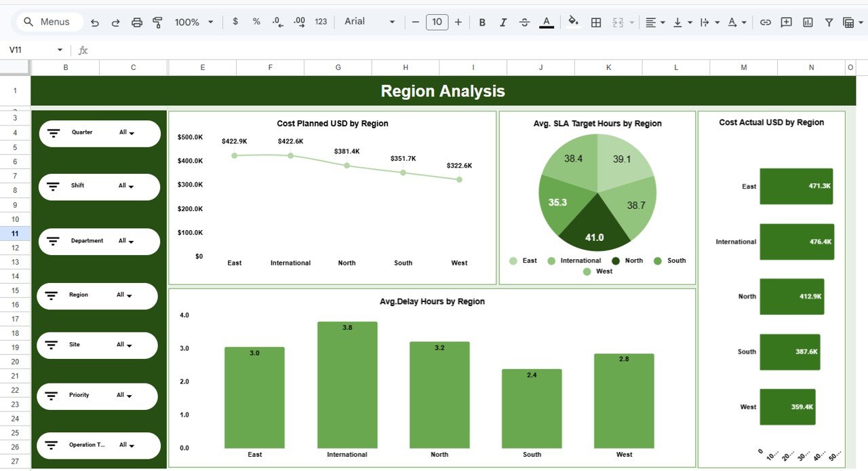Open the text color picker
Viewport: 868px width, 471px height.
pos(546,22)
